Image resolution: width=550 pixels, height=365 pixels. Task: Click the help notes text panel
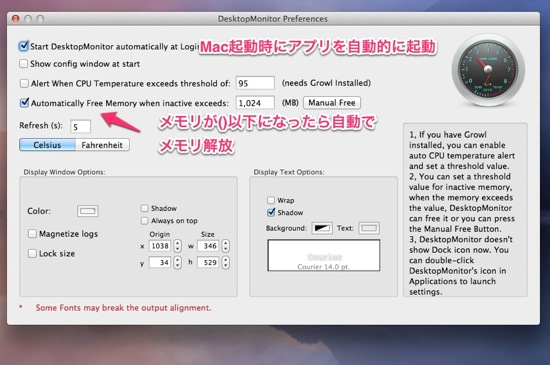(465, 210)
